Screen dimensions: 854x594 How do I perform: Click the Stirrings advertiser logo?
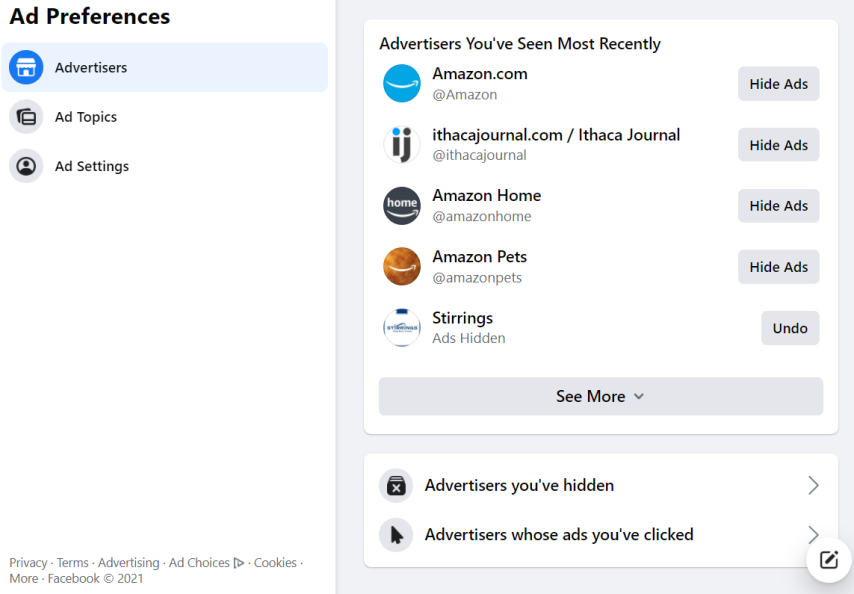coord(402,328)
